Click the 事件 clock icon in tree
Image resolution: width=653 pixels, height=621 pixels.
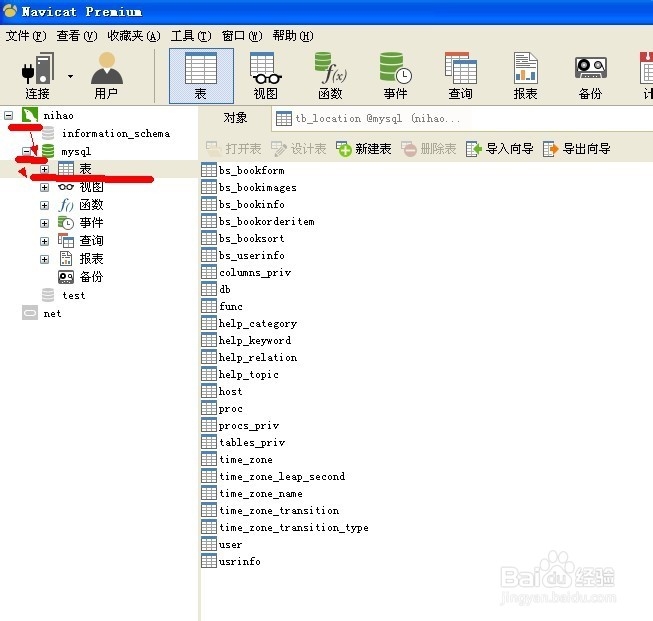point(66,223)
